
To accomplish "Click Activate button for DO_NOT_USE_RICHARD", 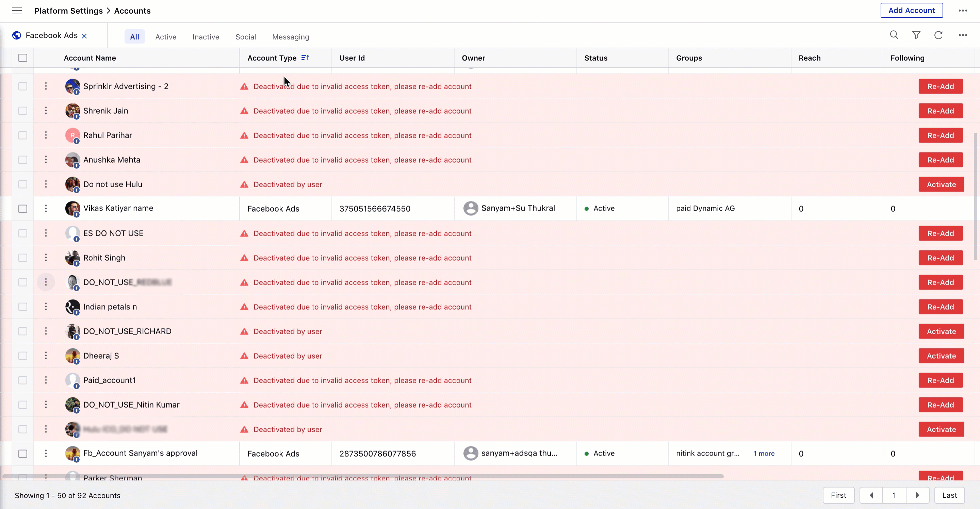I will click(941, 331).
